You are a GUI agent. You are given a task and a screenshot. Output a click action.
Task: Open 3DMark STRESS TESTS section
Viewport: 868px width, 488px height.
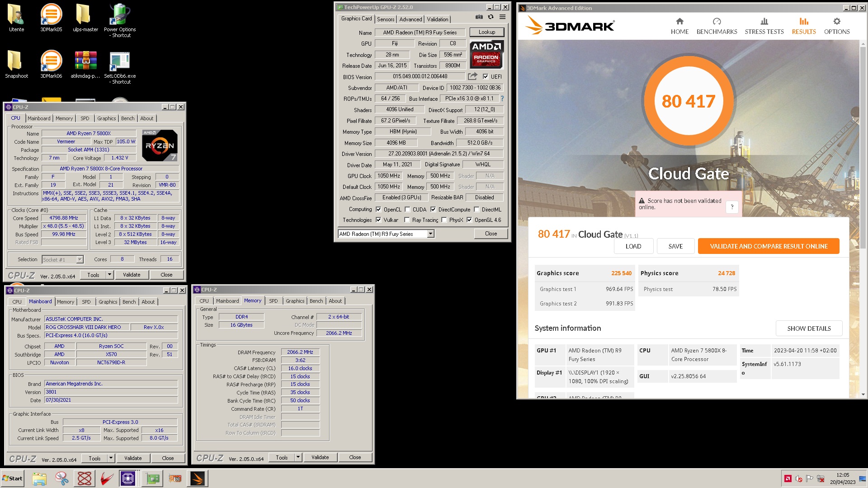click(764, 26)
